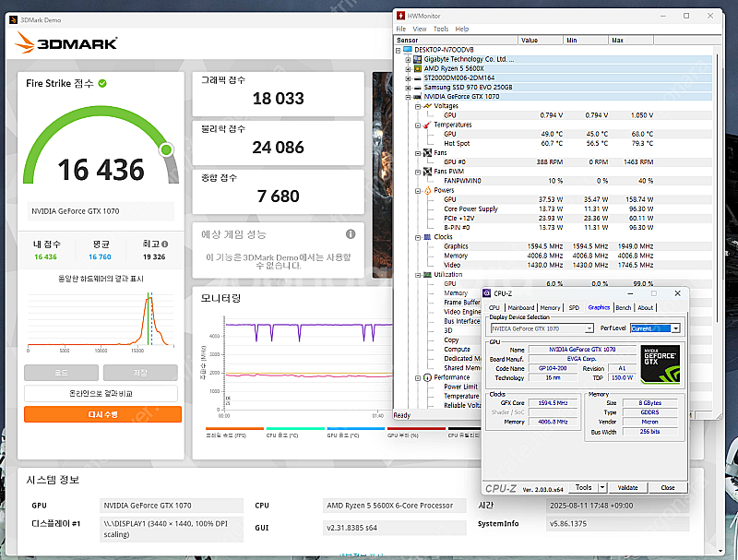Click the AMD Ryzen 5 5600X CPU icon
Image resolution: width=738 pixels, height=560 pixels.
(x=417, y=68)
